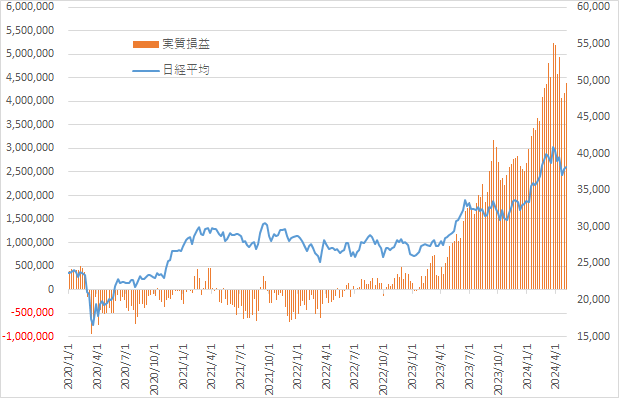Click the 1,500,000 left axis label

click(30, 218)
